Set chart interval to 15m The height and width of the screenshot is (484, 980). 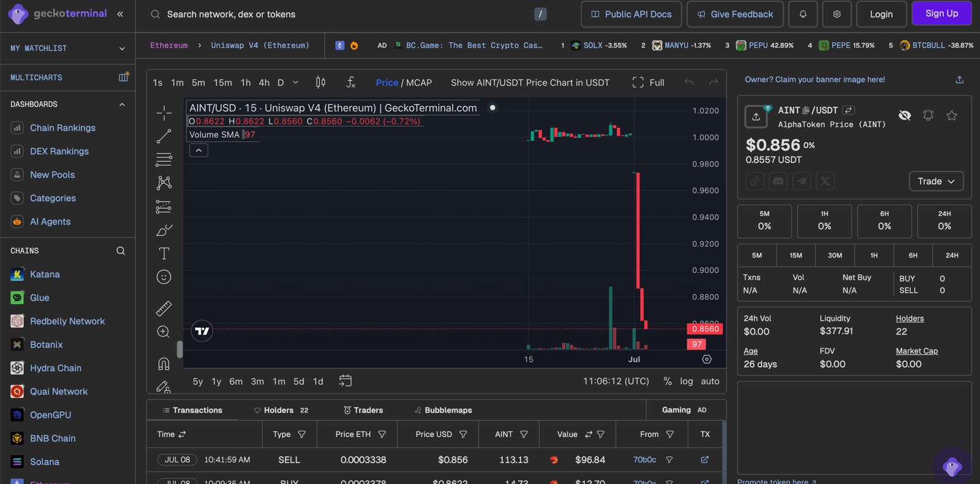pos(223,83)
